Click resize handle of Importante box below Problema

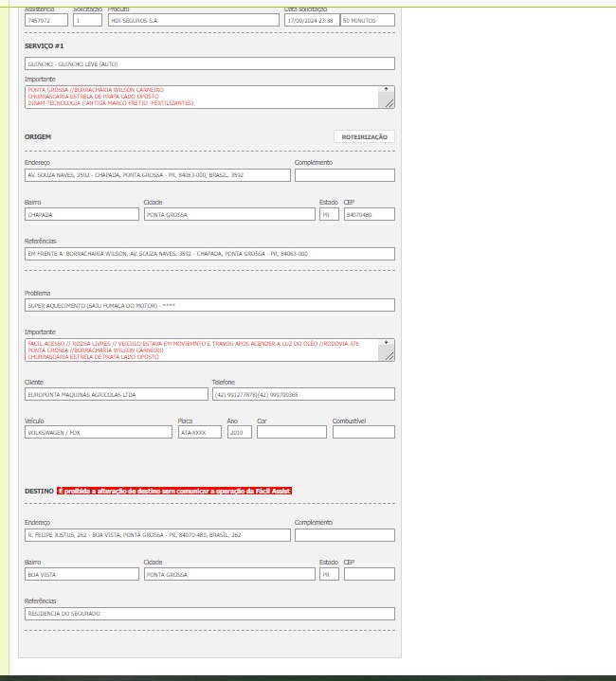click(389, 356)
